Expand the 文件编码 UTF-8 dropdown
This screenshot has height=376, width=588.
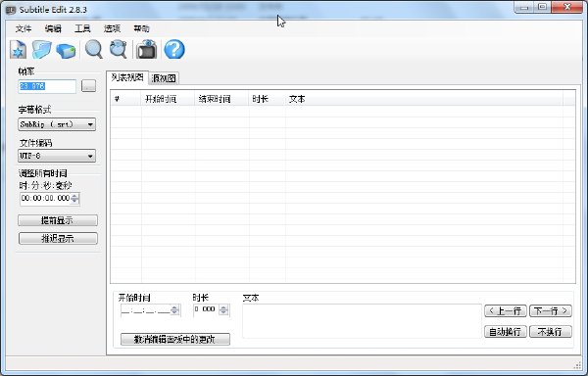(57, 156)
